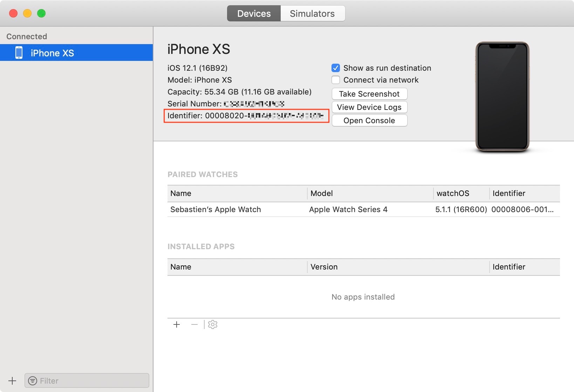Screen dimensions: 574x392
Task: Click the Capacity: 55.34 GB text
Action: (x=239, y=92)
